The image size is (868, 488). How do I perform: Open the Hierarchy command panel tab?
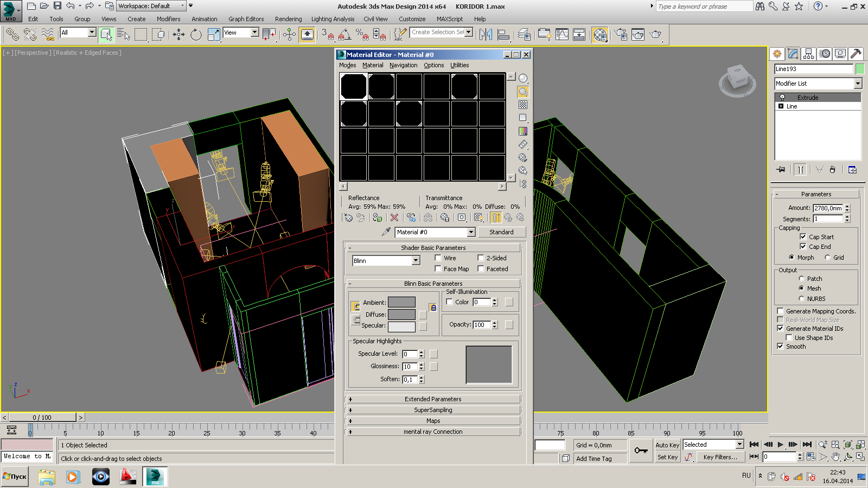point(809,54)
